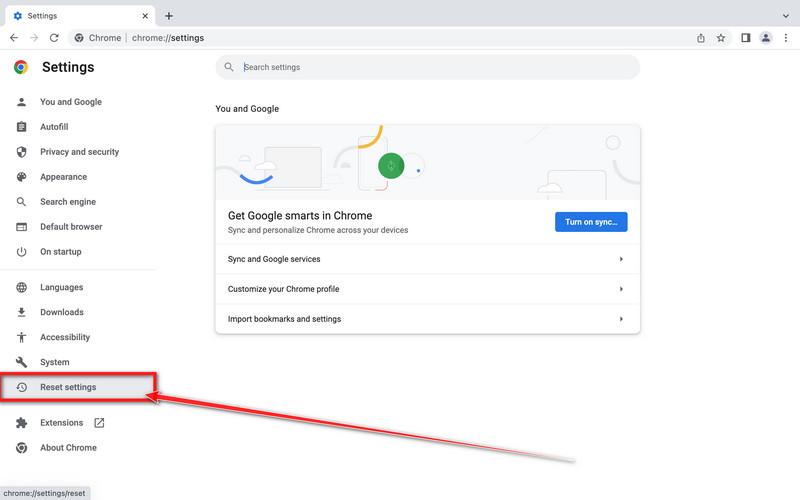
Task: Open Extensions page link
Action: click(62, 422)
